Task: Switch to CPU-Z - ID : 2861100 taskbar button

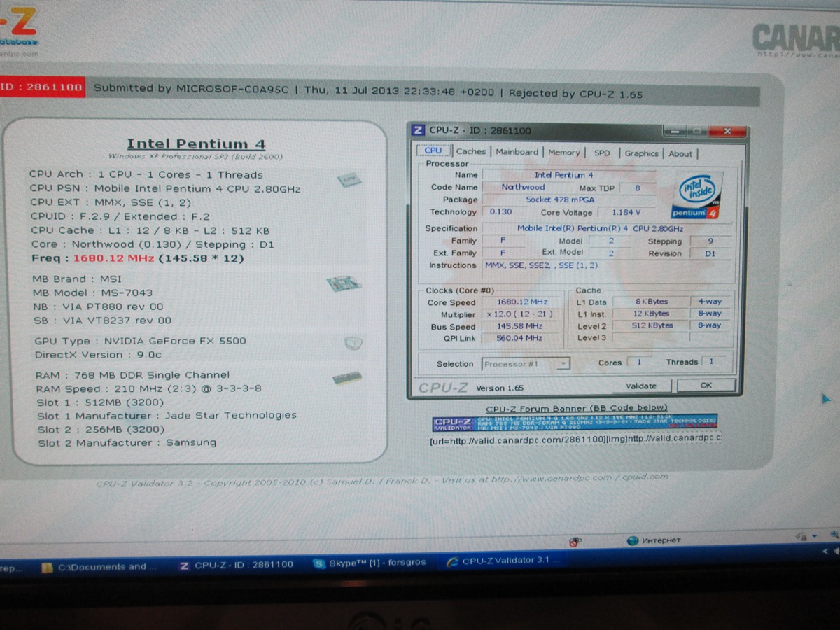Action: (x=238, y=564)
